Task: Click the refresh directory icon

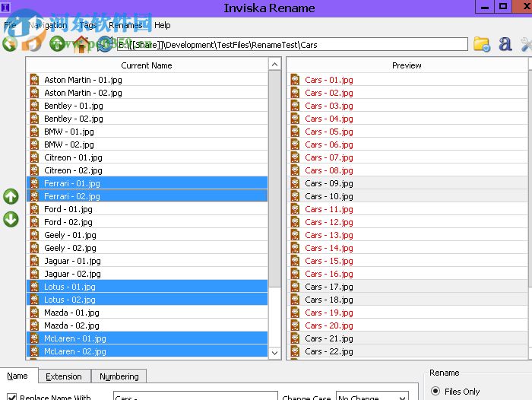Action: (x=105, y=44)
